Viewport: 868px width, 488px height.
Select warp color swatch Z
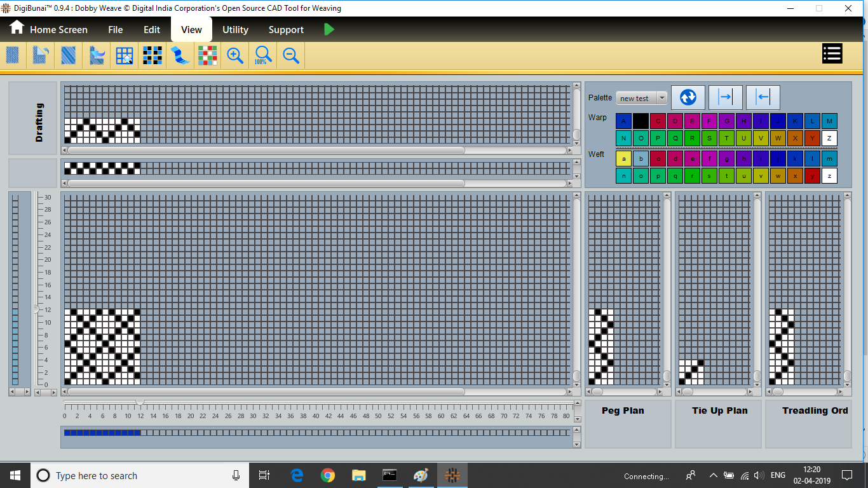point(829,138)
